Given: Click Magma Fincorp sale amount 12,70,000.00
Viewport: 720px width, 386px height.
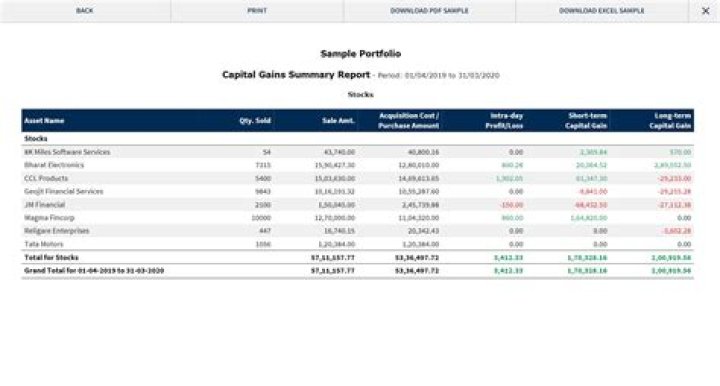Looking at the screenshot, I should [x=335, y=218].
